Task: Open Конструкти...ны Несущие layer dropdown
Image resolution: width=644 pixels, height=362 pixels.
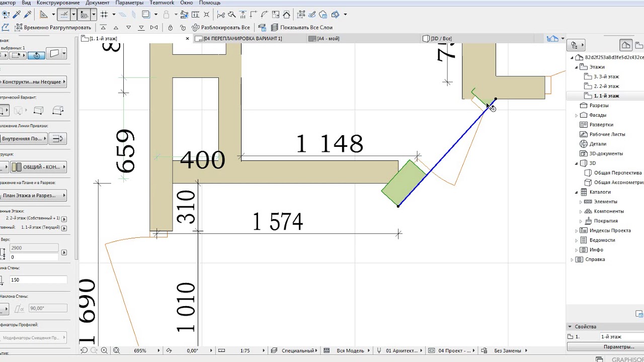Action: (33, 82)
